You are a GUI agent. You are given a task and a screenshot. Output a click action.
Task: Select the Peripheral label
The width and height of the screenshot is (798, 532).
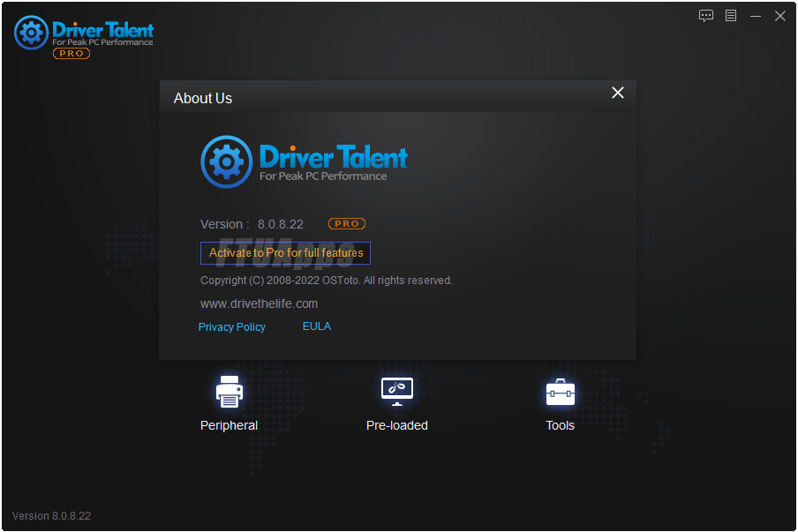[x=229, y=425]
